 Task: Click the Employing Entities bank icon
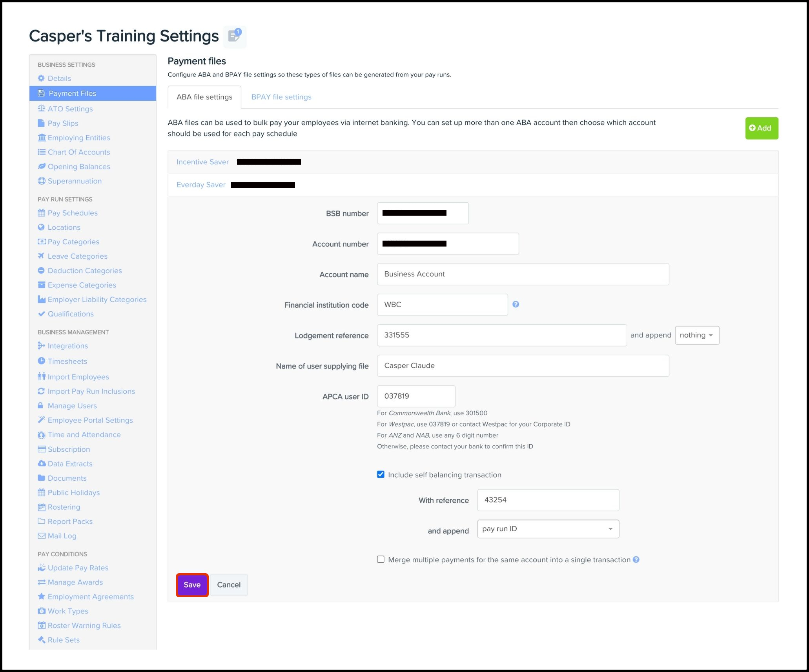click(x=42, y=138)
